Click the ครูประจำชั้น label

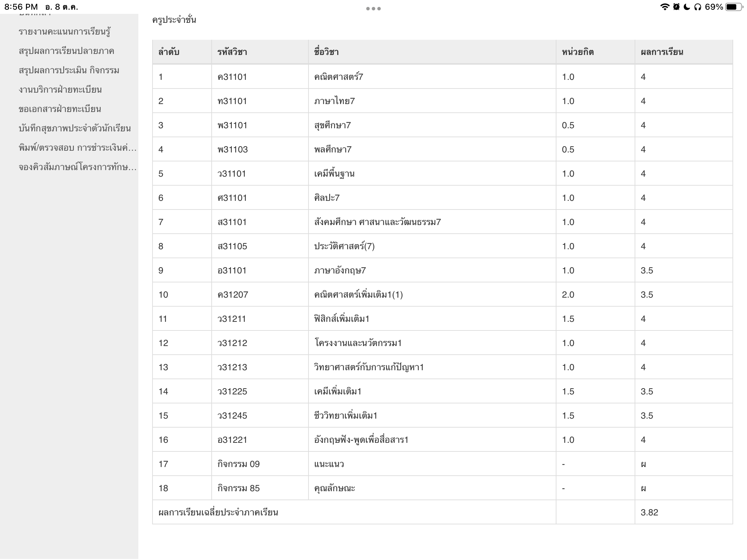[174, 20]
